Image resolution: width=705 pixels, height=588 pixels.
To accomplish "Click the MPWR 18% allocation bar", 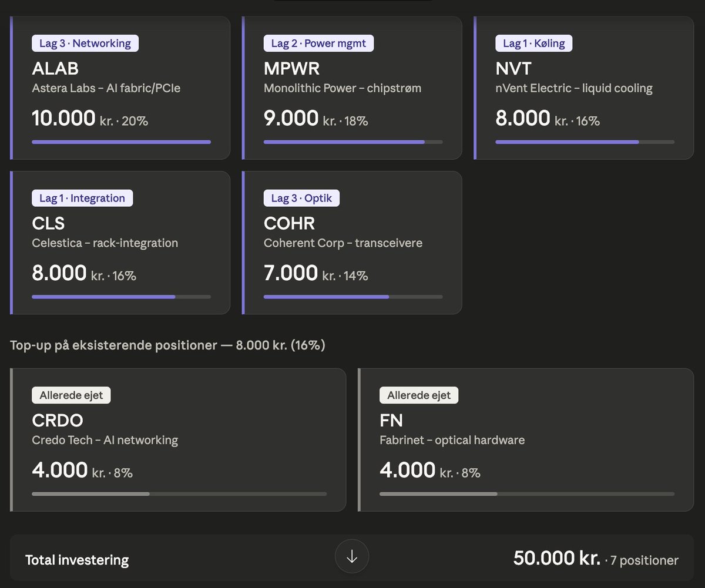I will pos(353,142).
